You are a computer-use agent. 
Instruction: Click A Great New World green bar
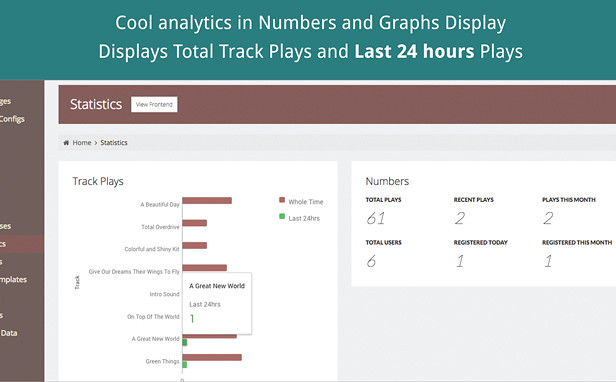[185, 343]
